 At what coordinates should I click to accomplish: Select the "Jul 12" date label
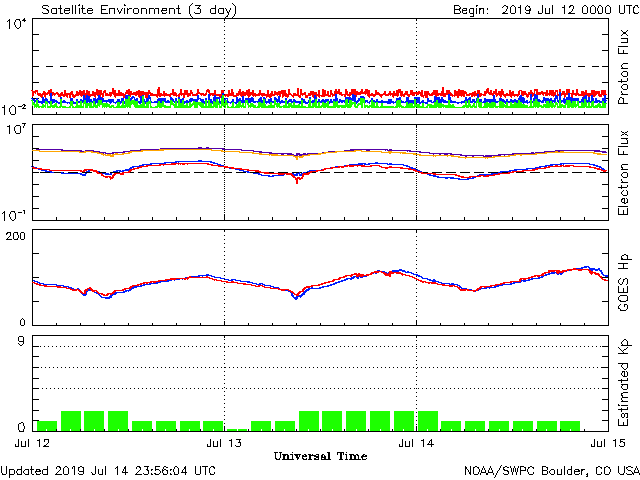32,443
